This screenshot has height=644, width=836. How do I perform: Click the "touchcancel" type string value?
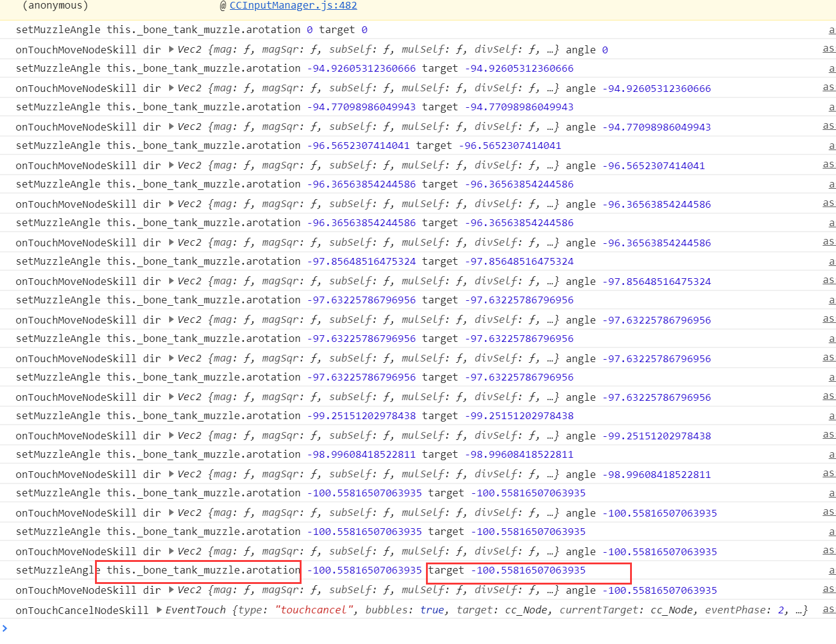[314, 610]
